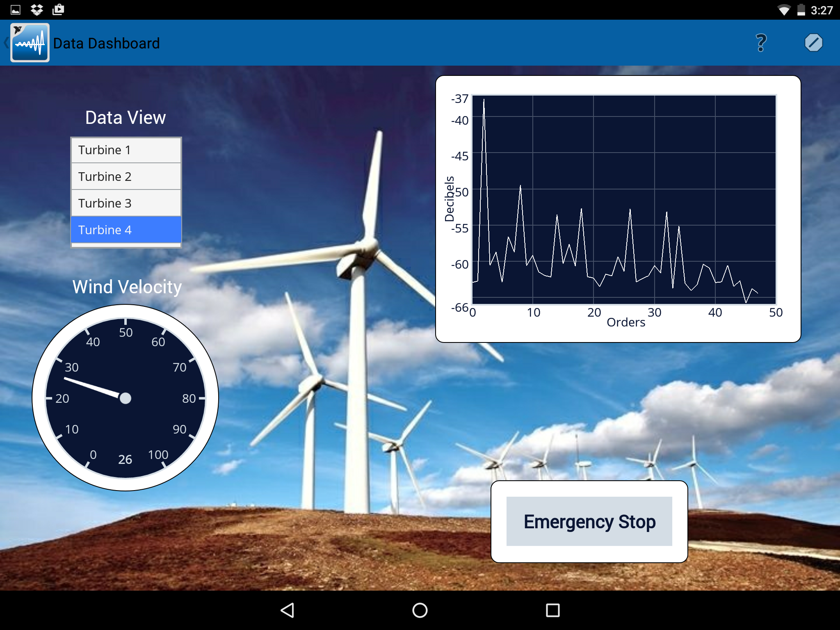Tap Dropbox icon in status bar
The height and width of the screenshot is (630, 840).
[x=37, y=9]
